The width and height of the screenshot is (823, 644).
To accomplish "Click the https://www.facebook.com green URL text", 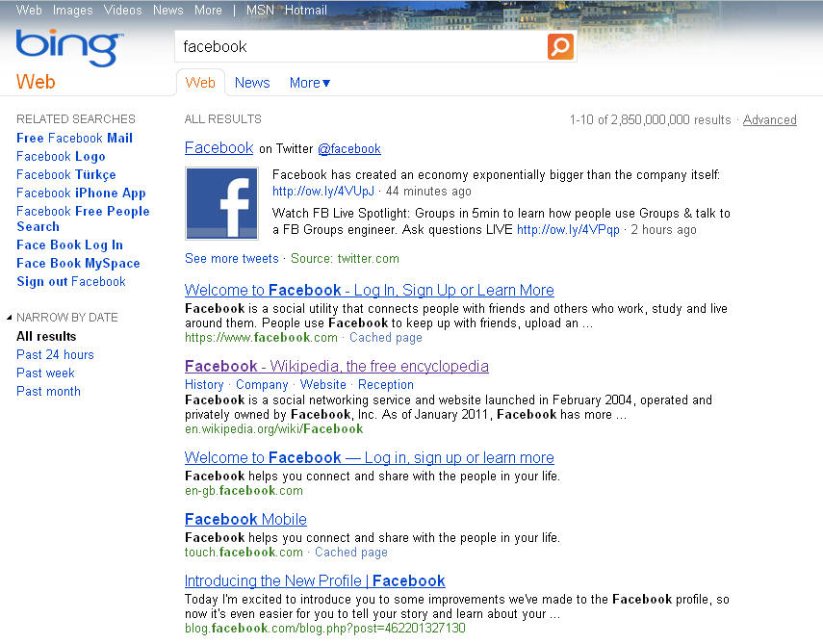I will tap(261, 338).
